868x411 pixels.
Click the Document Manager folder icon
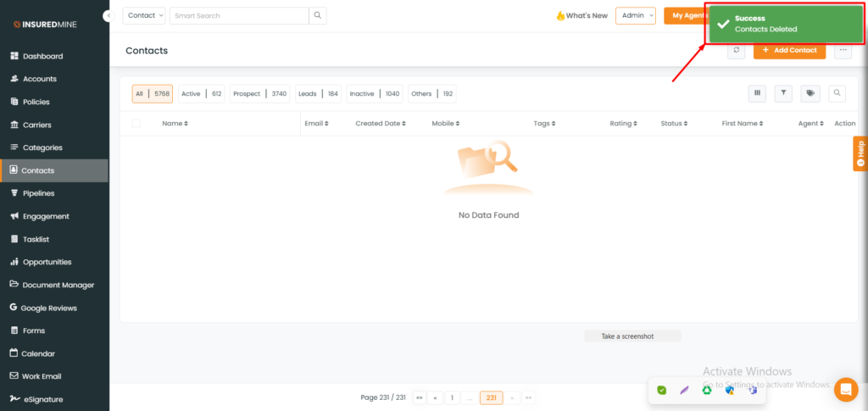click(x=14, y=285)
